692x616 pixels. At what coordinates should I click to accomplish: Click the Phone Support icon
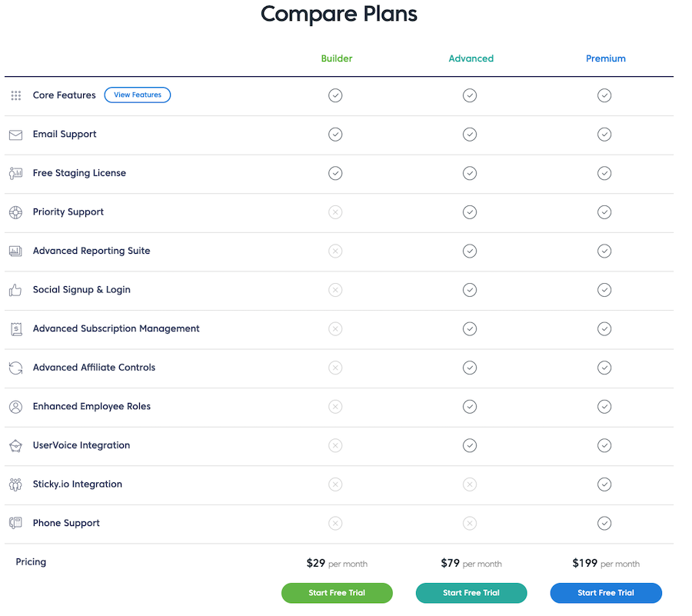click(16, 524)
